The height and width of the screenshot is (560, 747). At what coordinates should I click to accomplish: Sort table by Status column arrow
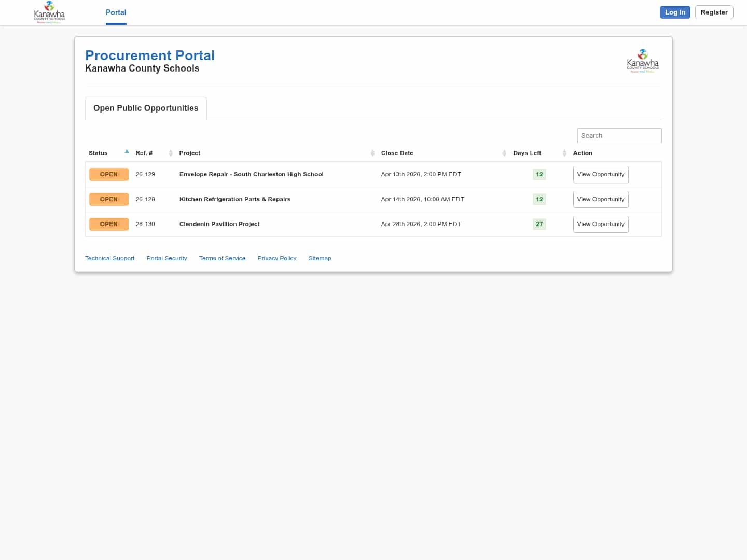coord(127,152)
